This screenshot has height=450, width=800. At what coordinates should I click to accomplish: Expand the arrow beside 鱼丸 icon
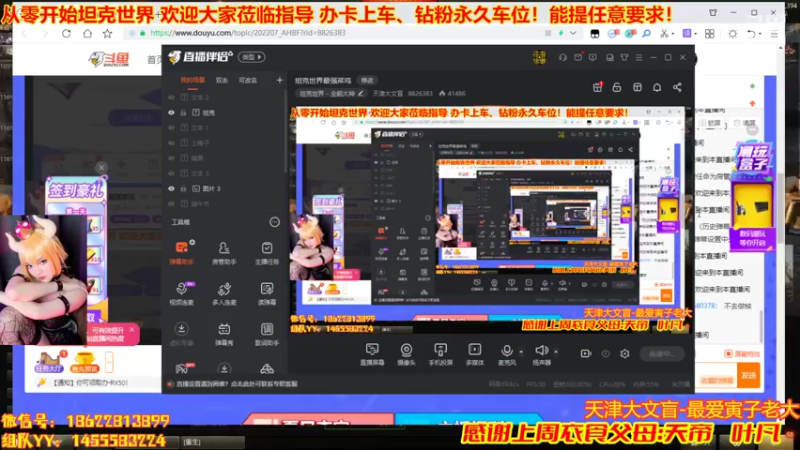109,362
